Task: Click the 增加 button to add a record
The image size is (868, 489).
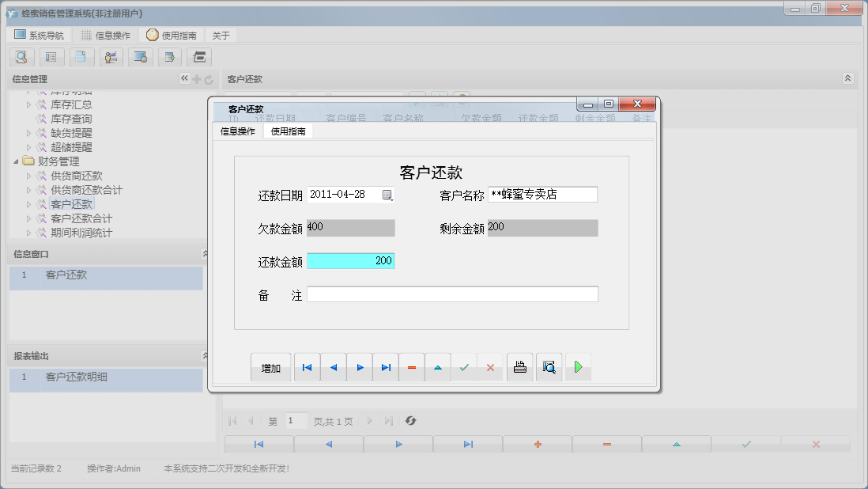Action: tap(270, 366)
